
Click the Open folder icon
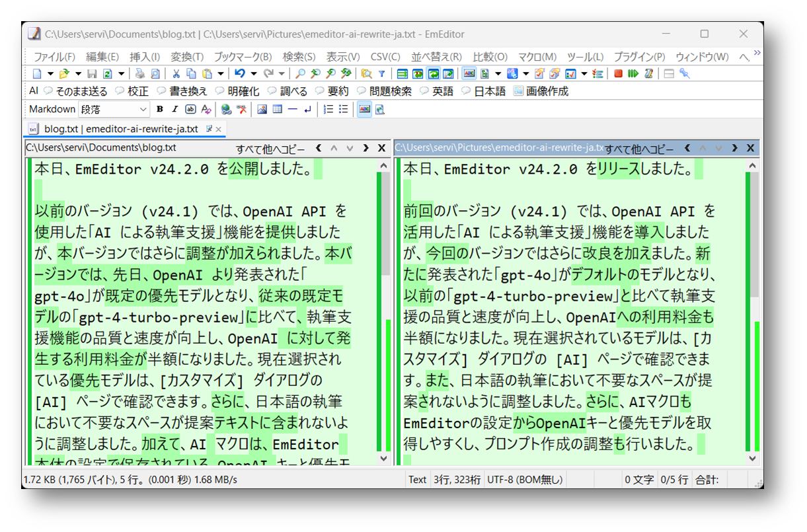[63, 74]
